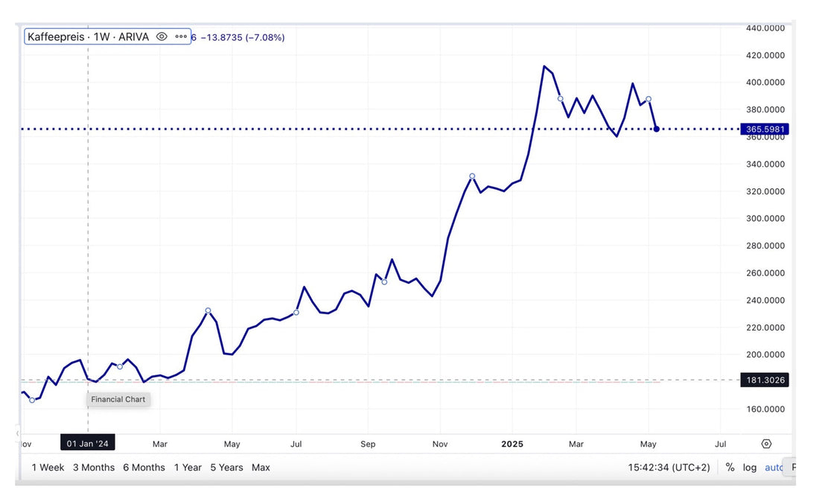Viewport: 819px width, 504px height.
Task: Toggle Kaffeepreis series visibility eye icon
Action: tap(162, 36)
